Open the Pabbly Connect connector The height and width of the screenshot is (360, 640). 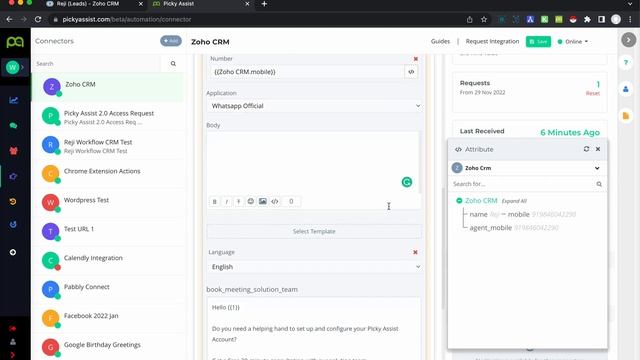109,290
